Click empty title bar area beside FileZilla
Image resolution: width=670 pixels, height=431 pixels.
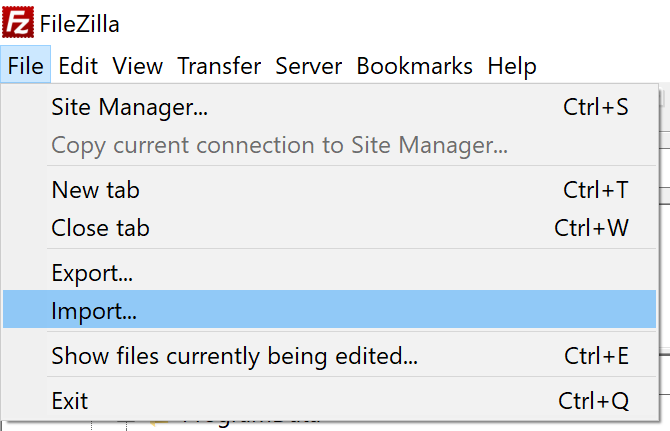click(385, 21)
